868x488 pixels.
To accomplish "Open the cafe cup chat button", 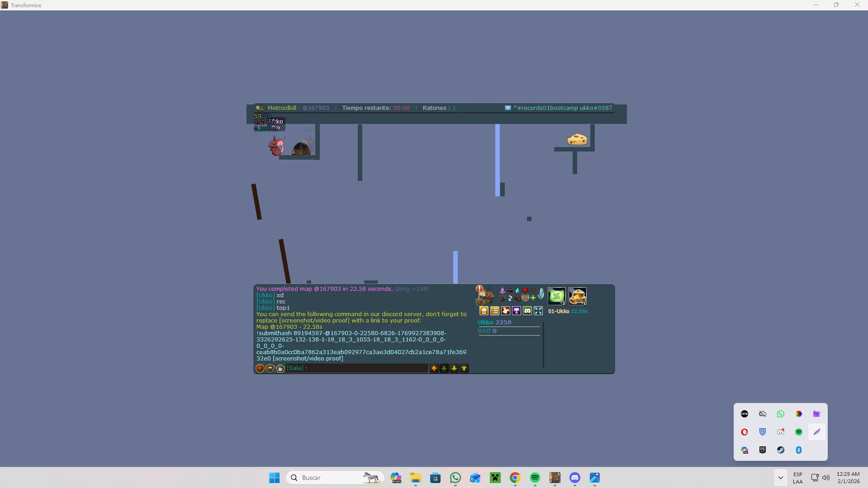I will click(x=280, y=368).
